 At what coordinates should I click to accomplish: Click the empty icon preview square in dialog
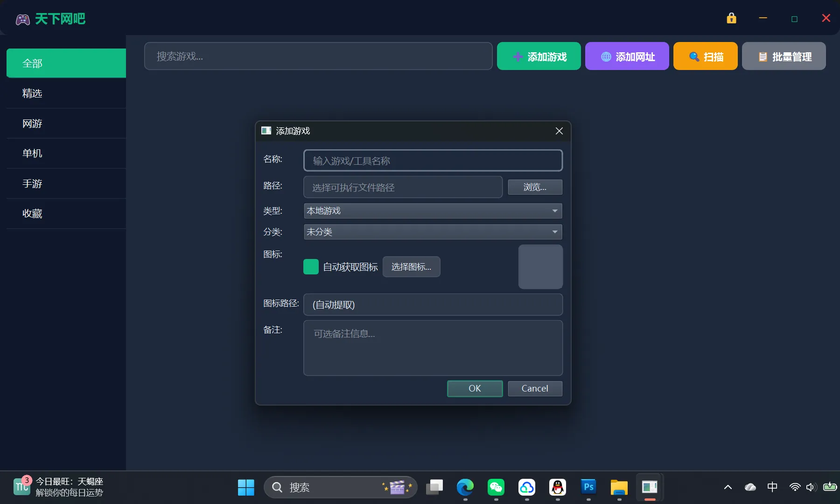[540, 266]
